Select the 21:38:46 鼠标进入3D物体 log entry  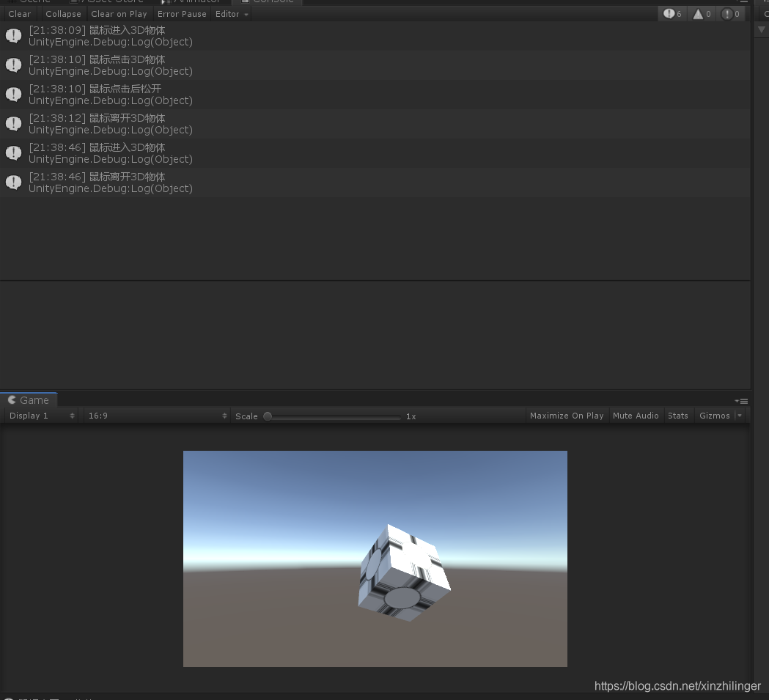pyautogui.click(x=375, y=153)
